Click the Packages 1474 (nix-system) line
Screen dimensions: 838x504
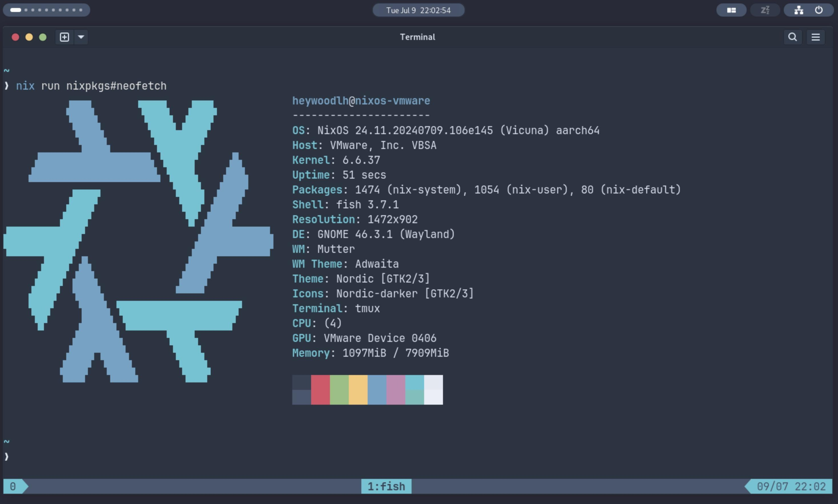point(487,190)
